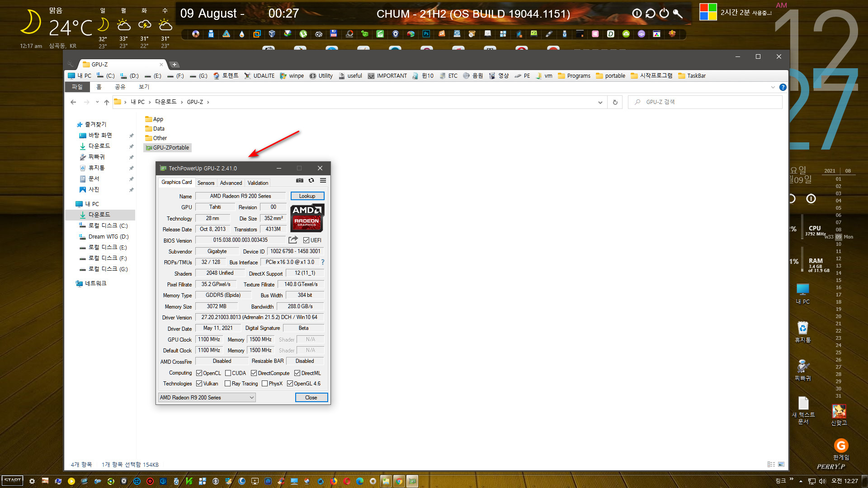
Task: Click the Lookup button
Action: point(307,196)
